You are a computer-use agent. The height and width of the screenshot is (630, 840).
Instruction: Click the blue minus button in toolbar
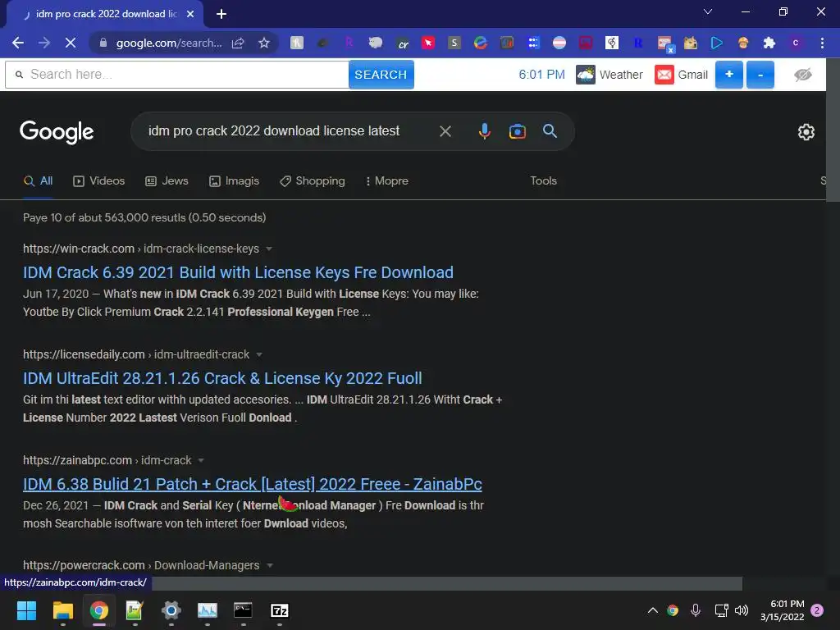pos(760,75)
